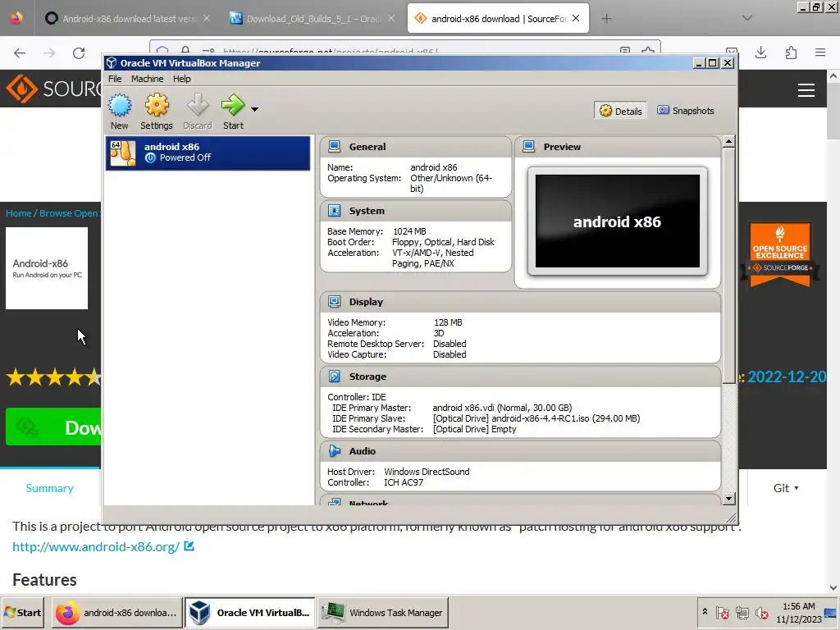Click the 128 MB video memory value

click(x=448, y=322)
